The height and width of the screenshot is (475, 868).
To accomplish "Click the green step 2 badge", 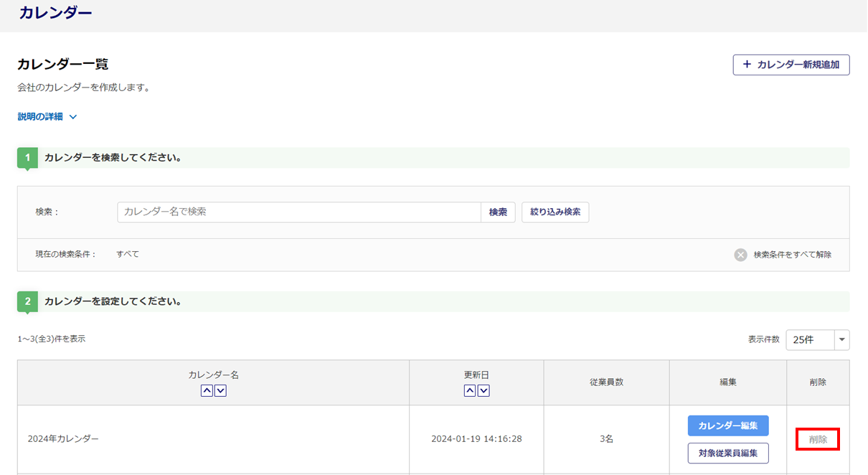I will [27, 301].
